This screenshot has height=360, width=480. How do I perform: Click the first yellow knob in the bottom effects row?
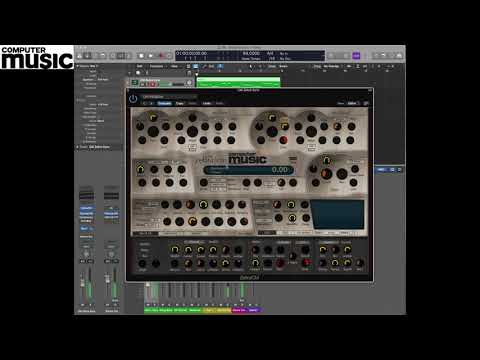click(x=175, y=250)
